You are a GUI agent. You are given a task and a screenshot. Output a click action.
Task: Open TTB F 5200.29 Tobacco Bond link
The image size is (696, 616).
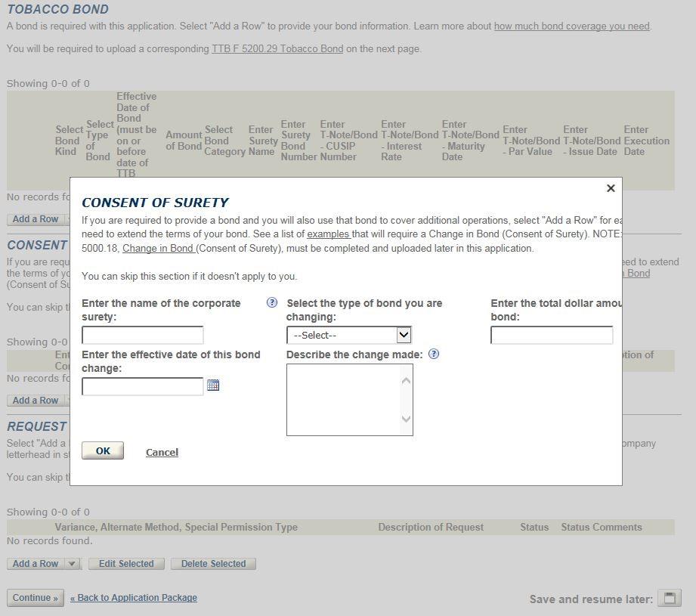[277, 49]
